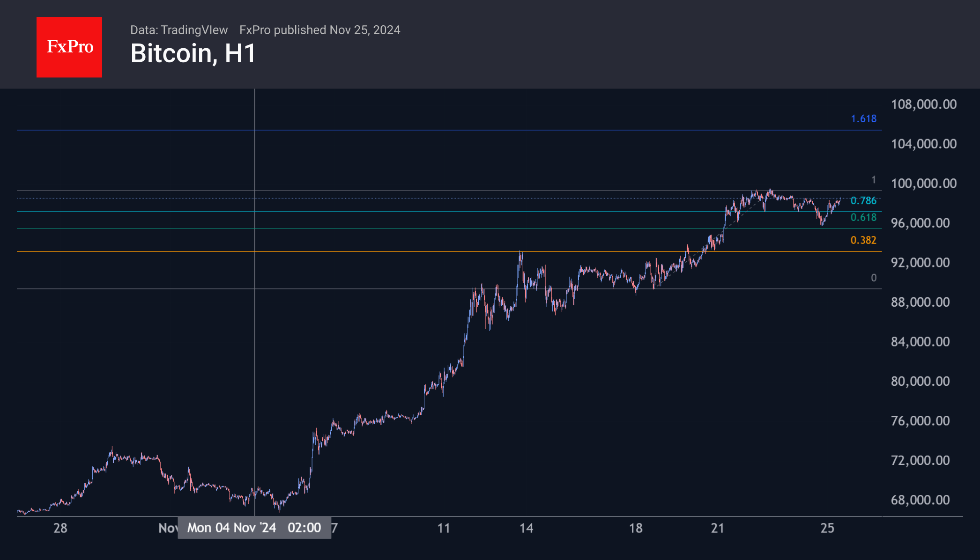The width and height of the screenshot is (980, 560).
Task: Click the 76,000.00 price axis label
Action: [920, 421]
